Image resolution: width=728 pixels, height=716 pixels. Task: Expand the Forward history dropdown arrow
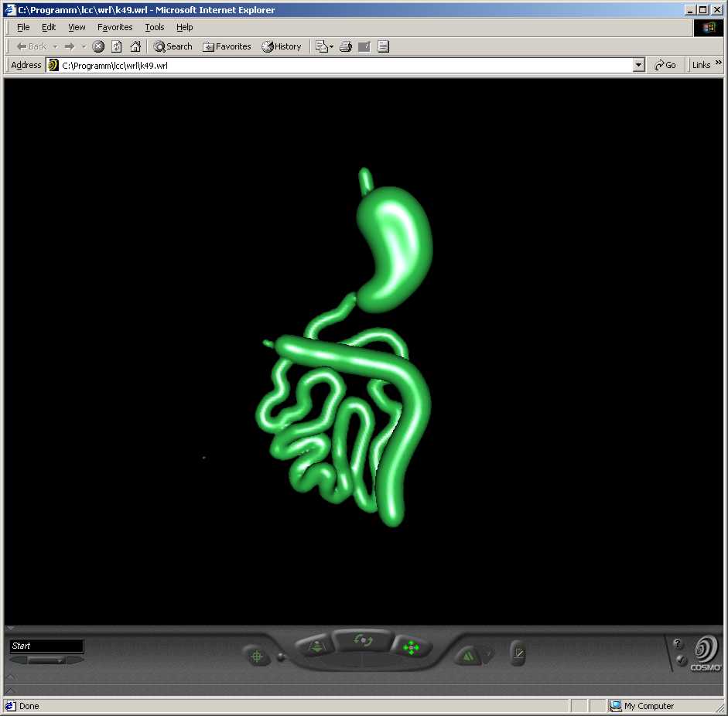point(84,46)
